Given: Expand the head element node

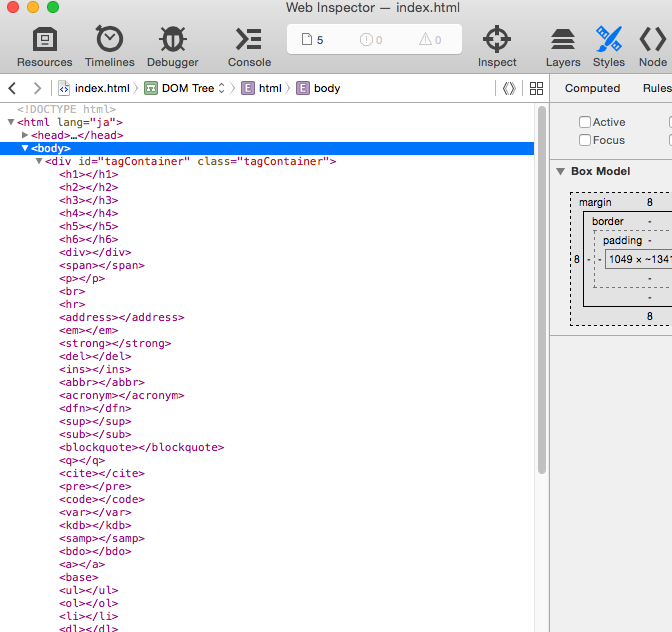Looking at the screenshot, I should [25, 135].
